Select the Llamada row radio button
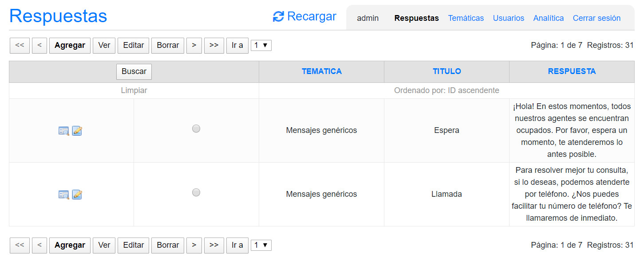This screenshot has height=265, width=644. click(x=196, y=192)
